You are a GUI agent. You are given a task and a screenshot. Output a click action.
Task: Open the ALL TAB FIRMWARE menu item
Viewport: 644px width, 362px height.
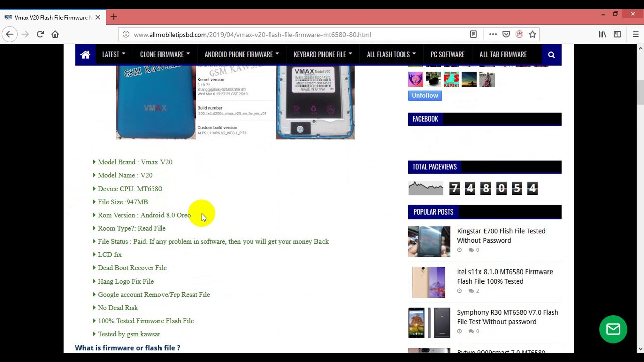tap(503, 54)
